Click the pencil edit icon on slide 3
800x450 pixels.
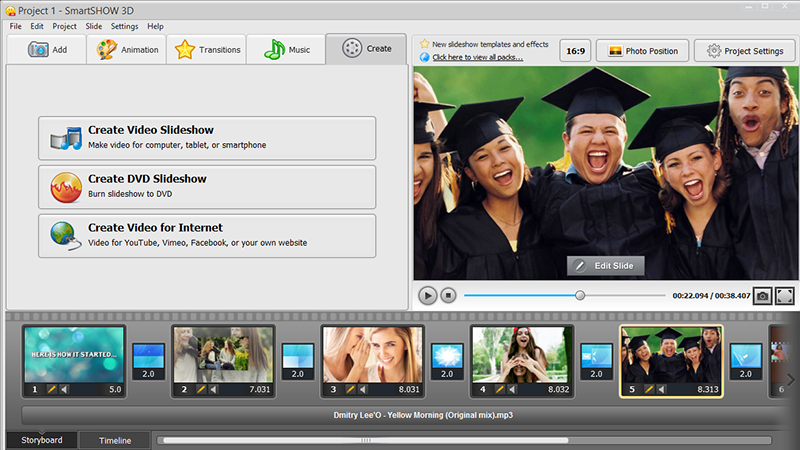[x=350, y=389]
